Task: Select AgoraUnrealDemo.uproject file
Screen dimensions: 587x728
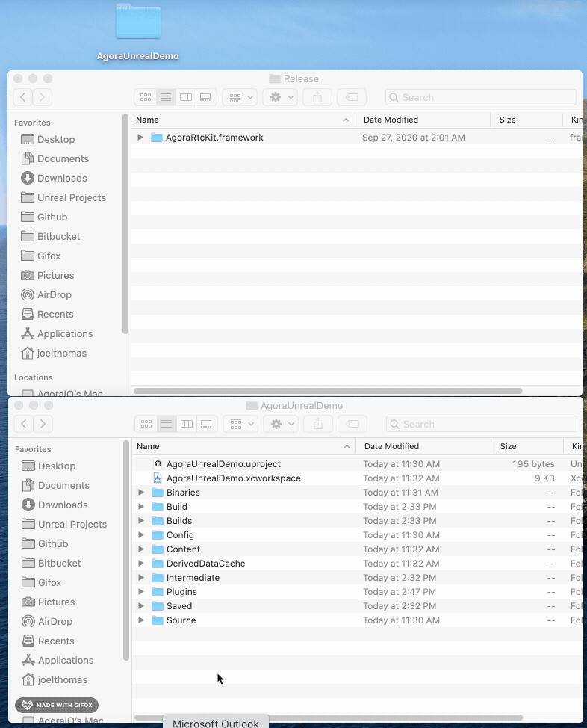Action: [357, 464]
